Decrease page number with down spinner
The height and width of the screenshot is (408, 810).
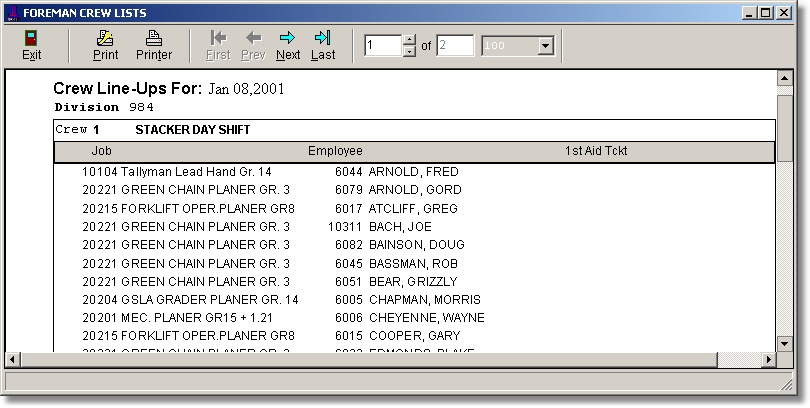pos(408,51)
